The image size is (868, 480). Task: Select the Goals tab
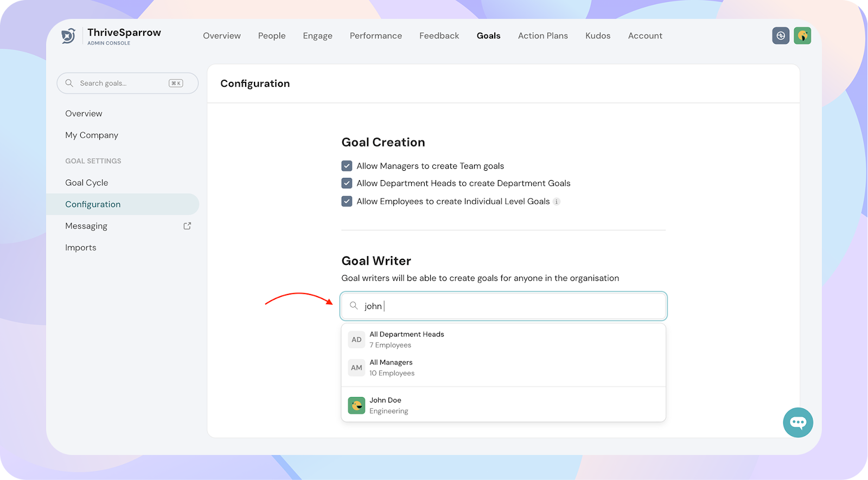click(489, 36)
